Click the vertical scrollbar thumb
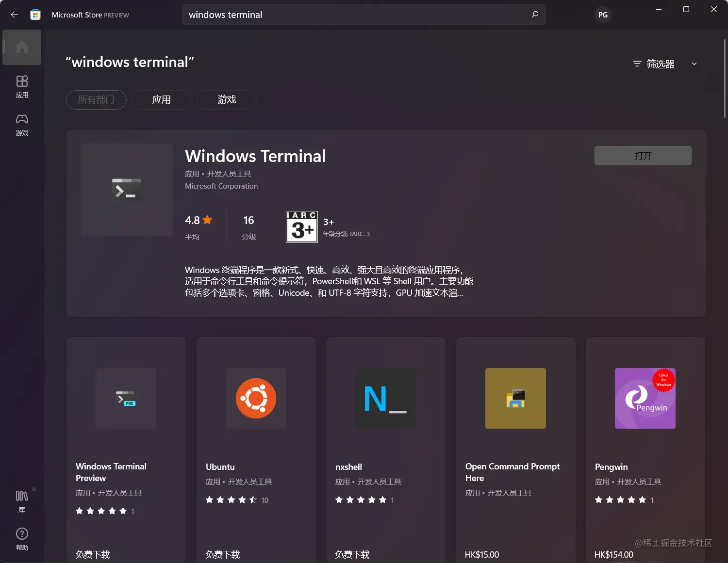Viewport: 728px width, 563px height. coord(725,79)
